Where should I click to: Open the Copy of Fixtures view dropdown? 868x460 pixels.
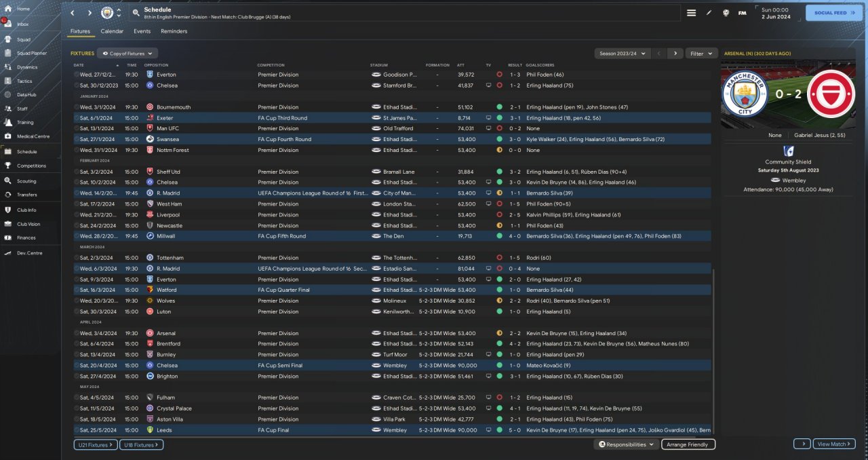coord(127,53)
